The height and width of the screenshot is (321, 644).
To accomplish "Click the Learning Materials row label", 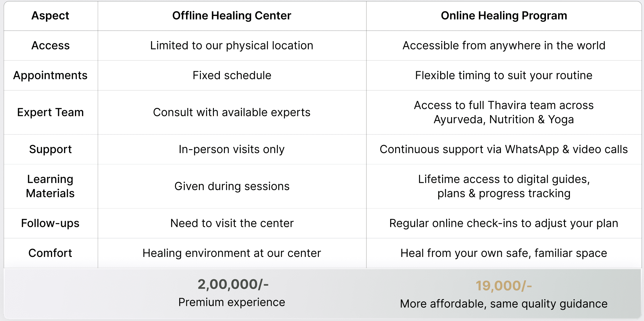I will coord(50,186).
